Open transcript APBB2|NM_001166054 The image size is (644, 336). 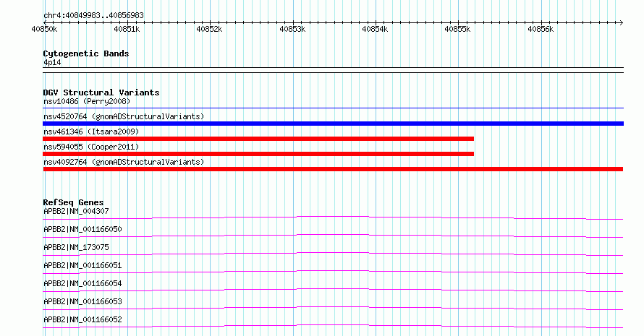point(82,283)
